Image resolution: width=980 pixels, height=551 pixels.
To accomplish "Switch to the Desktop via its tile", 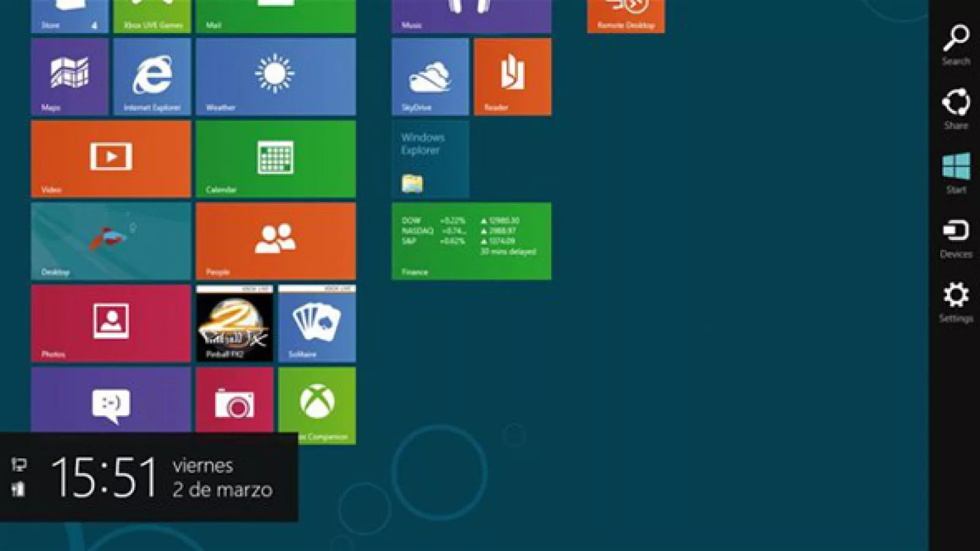I will (x=111, y=241).
